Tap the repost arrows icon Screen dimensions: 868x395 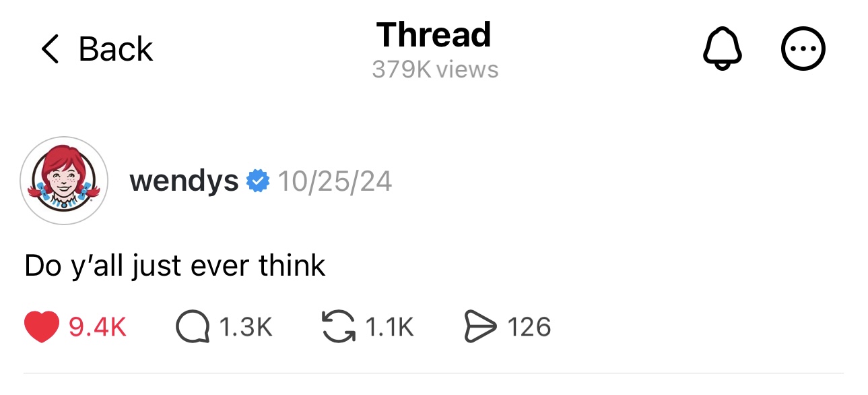click(x=339, y=328)
